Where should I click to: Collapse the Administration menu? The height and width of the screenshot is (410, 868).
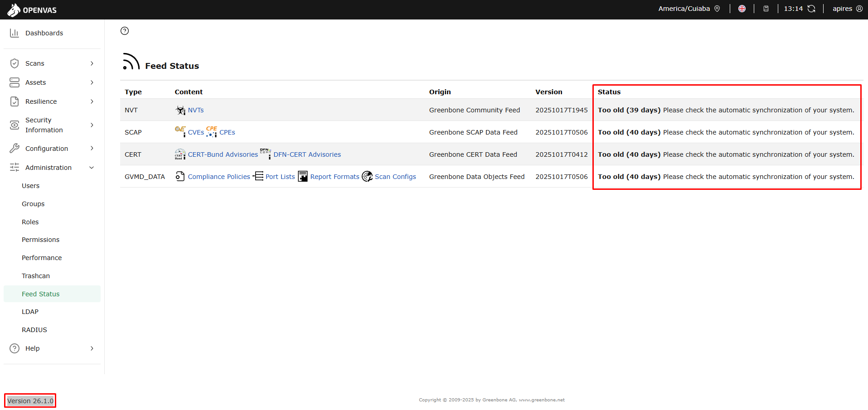[x=52, y=168]
